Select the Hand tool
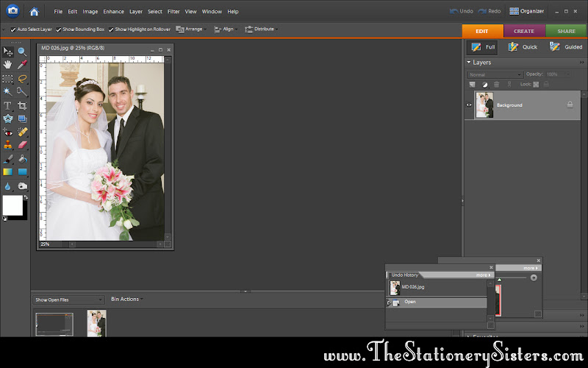The height and width of the screenshot is (368, 588). (7, 65)
